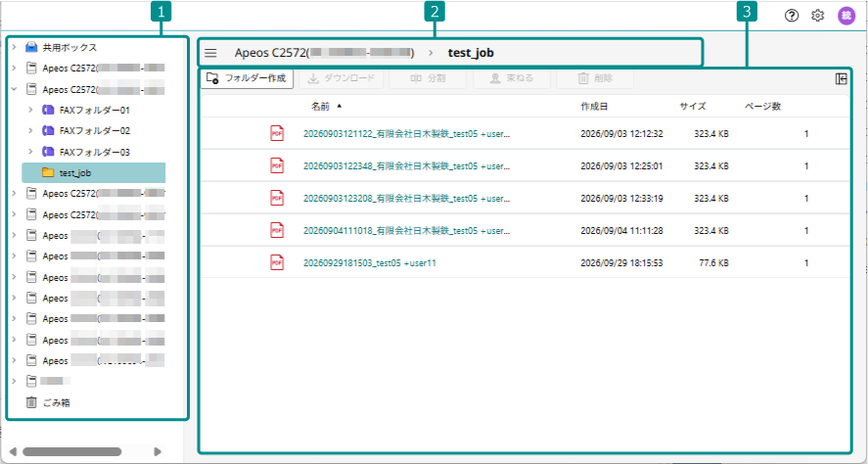Select FAXフォルダー01 in the tree
The width and height of the screenshot is (868, 464).
[x=95, y=111]
